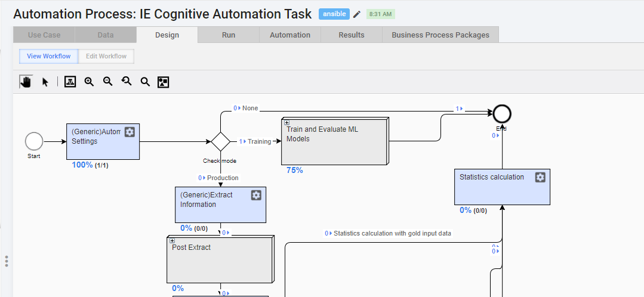
Task: Expand the Post Extract subprocess
Action: tap(172, 241)
